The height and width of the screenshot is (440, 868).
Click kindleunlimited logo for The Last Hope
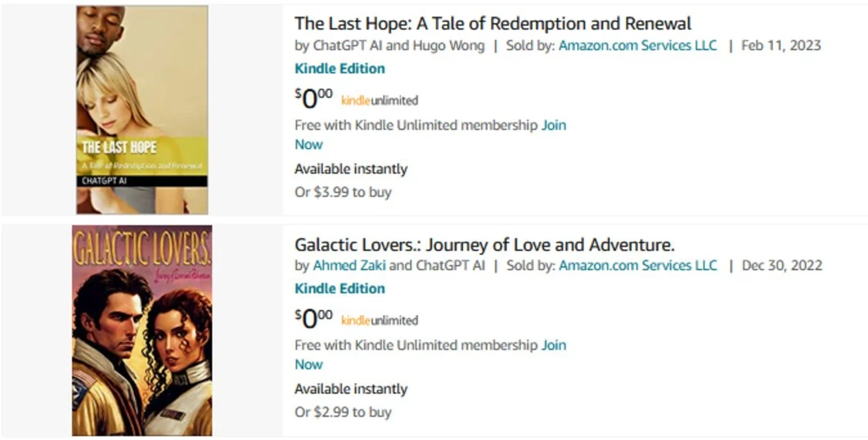point(380,101)
